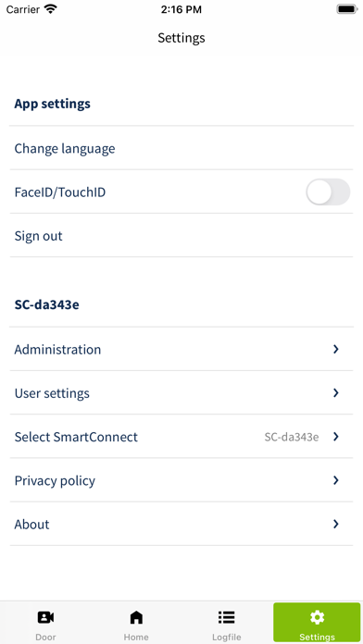Open the Logfile list icon

227,617
